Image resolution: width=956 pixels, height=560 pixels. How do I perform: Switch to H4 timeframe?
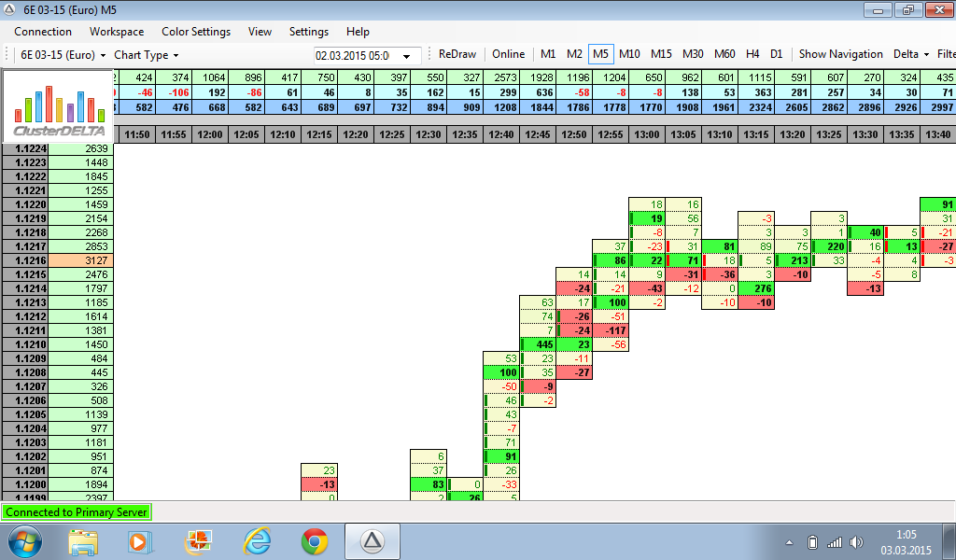pyautogui.click(x=752, y=54)
